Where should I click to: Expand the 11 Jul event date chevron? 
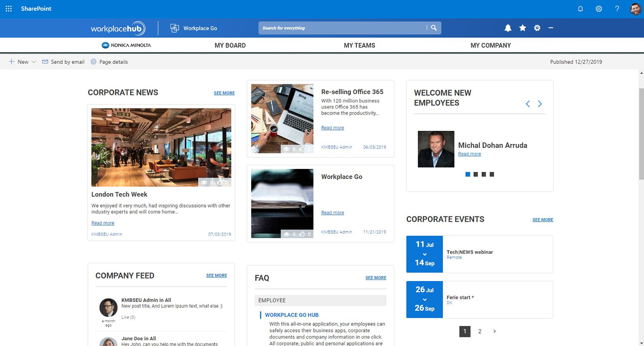coord(425,254)
